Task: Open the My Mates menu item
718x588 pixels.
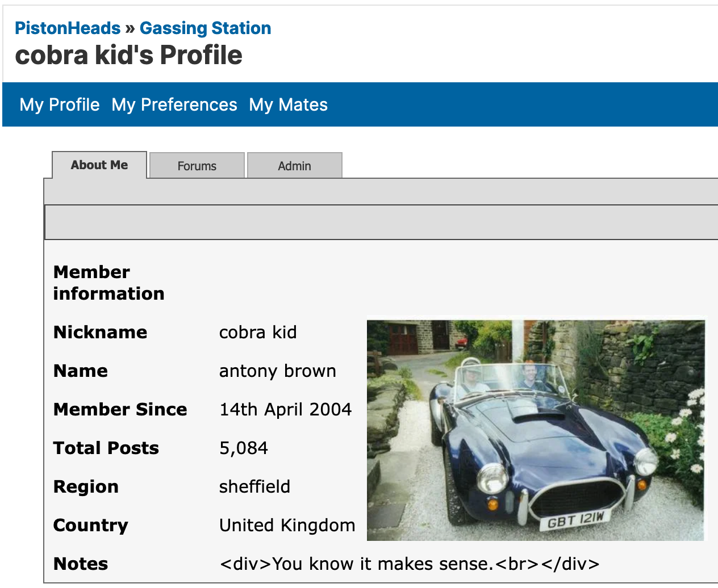Action: [x=288, y=104]
